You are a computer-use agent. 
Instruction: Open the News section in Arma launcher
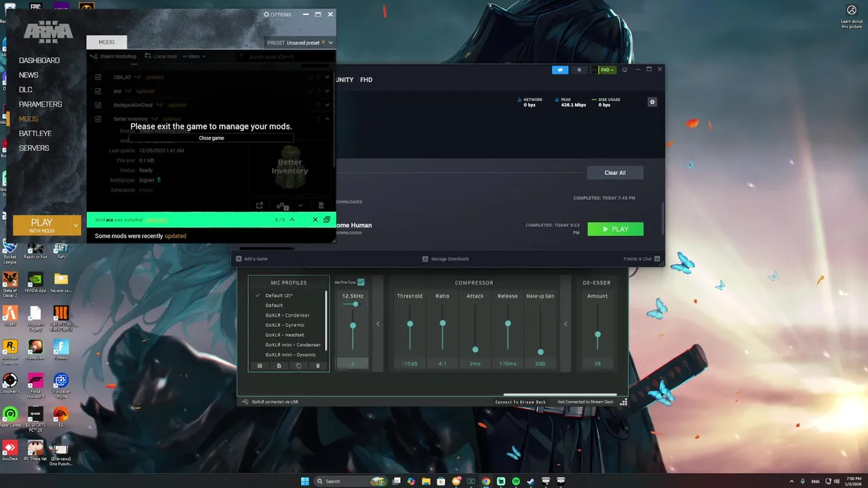28,75
